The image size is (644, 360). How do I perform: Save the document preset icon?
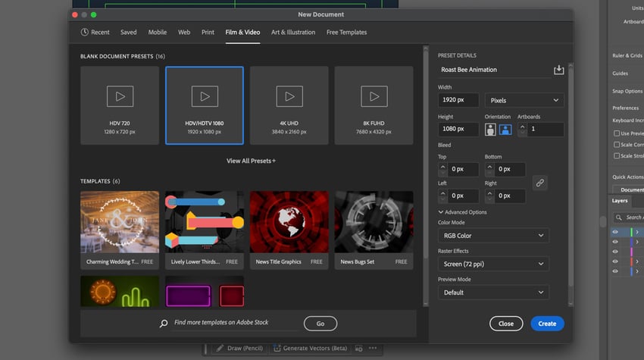tap(558, 70)
